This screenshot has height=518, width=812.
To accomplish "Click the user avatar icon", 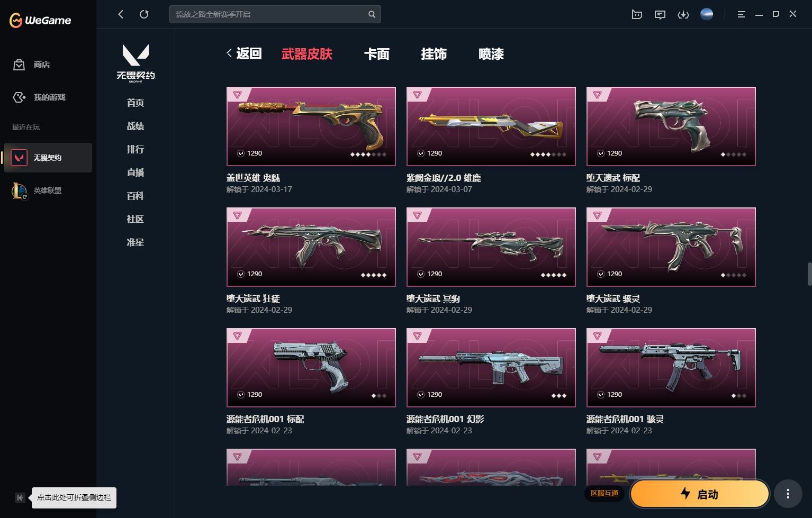I will coord(707,14).
